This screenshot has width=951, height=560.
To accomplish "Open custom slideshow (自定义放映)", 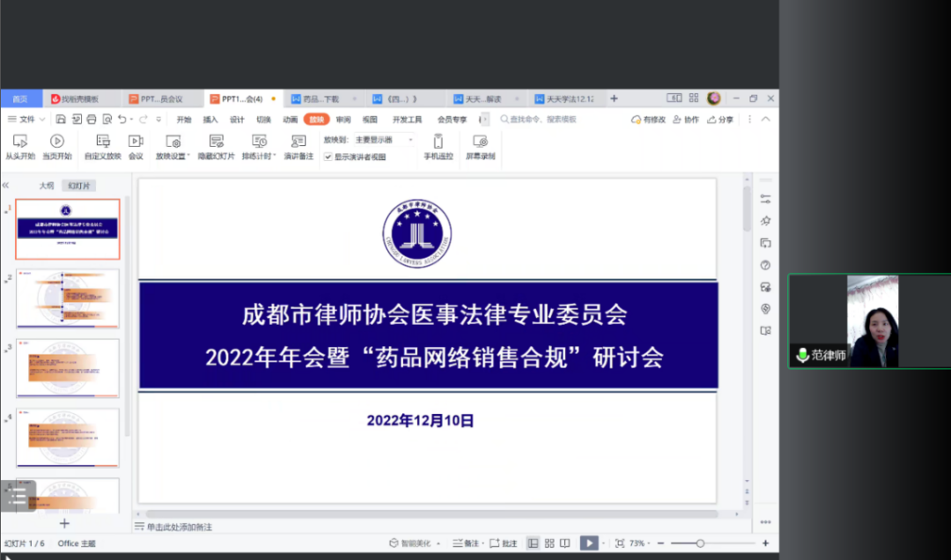I will [102, 147].
